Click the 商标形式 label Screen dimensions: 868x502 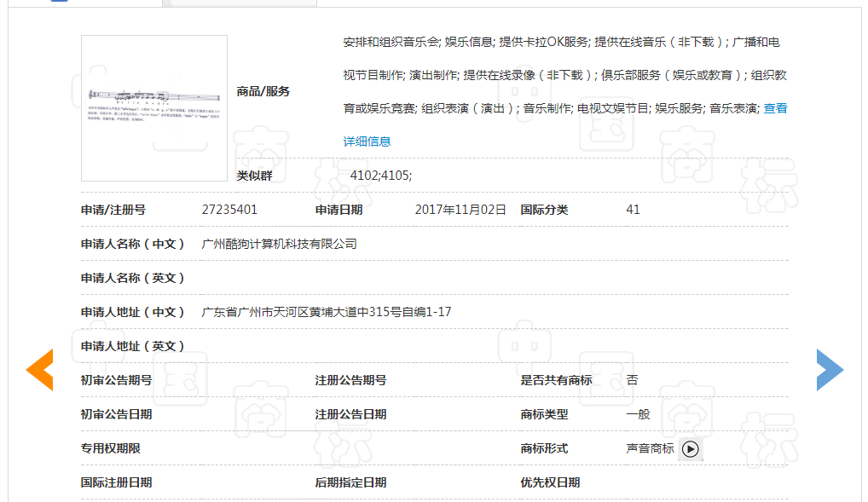[x=544, y=448]
